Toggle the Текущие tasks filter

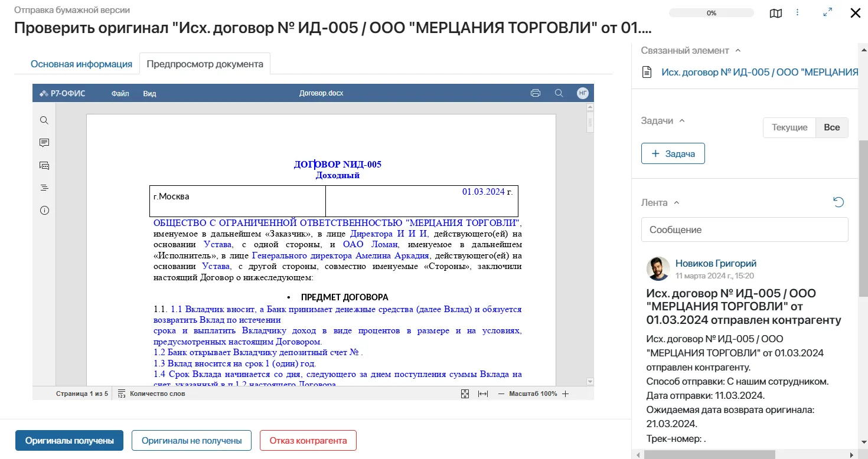click(x=789, y=126)
